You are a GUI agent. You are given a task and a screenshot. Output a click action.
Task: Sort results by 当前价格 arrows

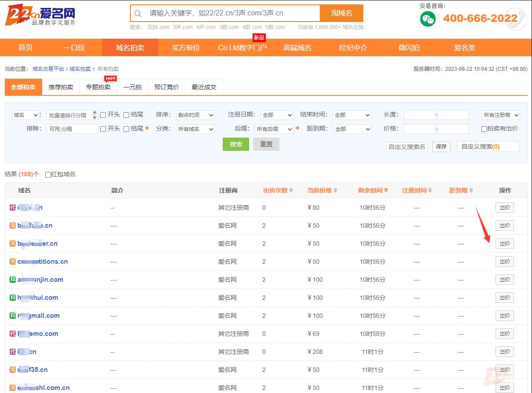(x=336, y=190)
